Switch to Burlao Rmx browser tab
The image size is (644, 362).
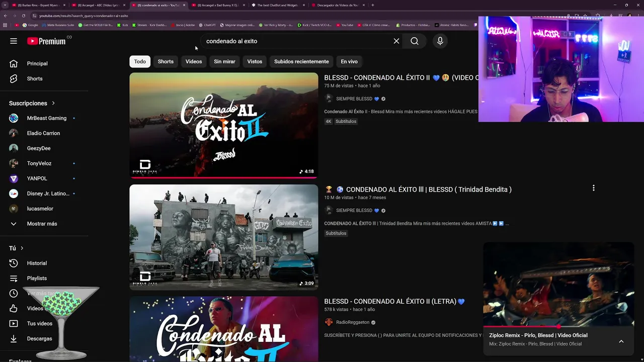38,5
